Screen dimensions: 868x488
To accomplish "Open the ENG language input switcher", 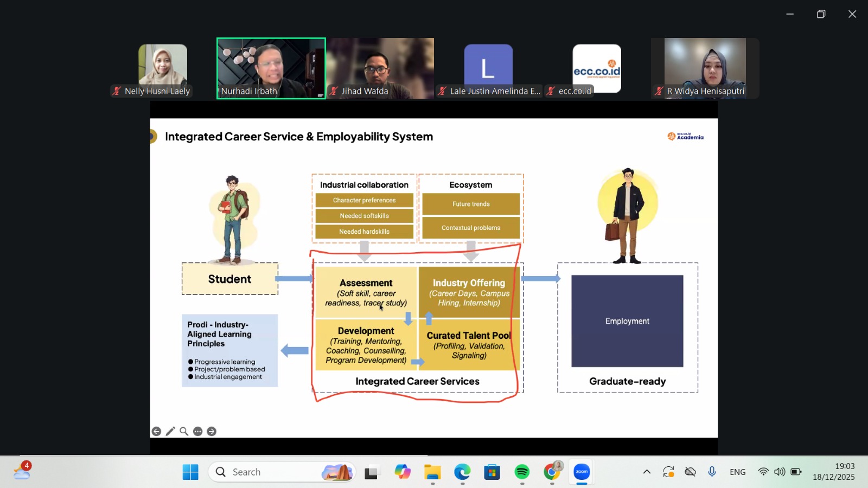I will tap(737, 472).
